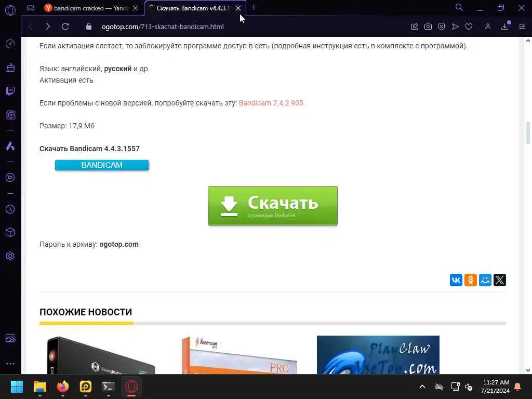This screenshot has height=399, width=532.
Task: Open the profile account icon
Action: click(x=487, y=26)
